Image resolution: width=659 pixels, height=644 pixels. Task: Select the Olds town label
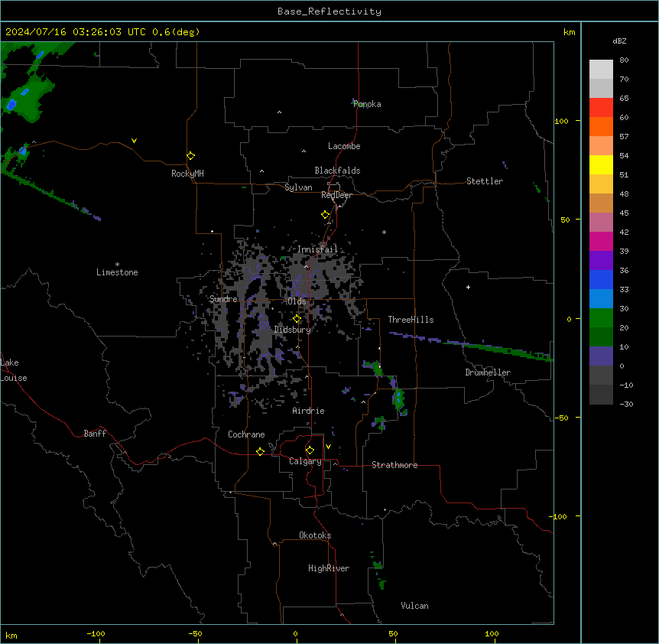297,301
